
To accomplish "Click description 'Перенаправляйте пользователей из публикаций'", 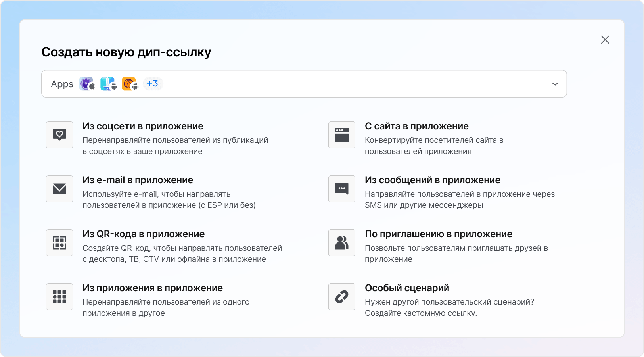I will pos(175,140).
